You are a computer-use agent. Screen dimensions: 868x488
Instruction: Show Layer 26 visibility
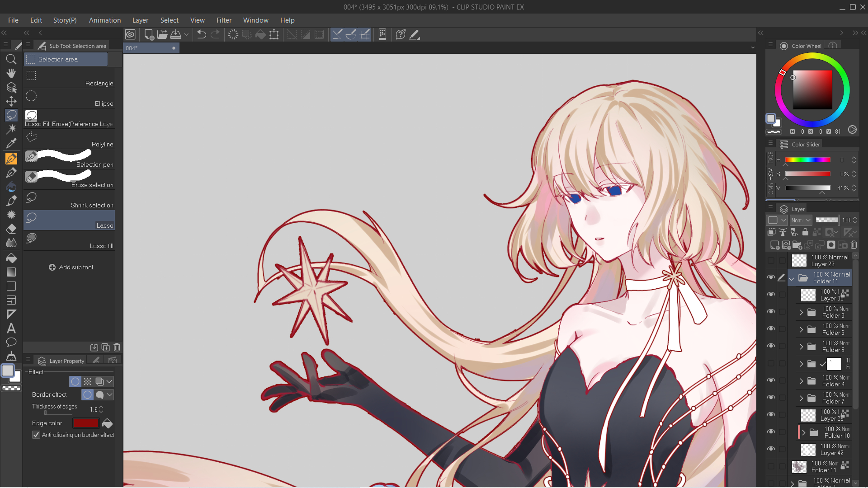[x=771, y=261]
